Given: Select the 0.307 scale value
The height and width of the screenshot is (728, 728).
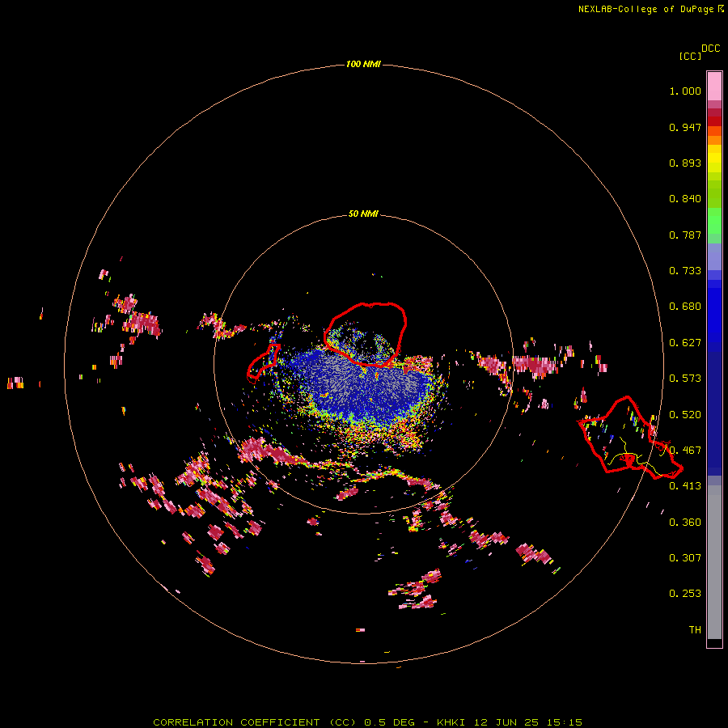Looking at the screenshot, I should (685, 558).
